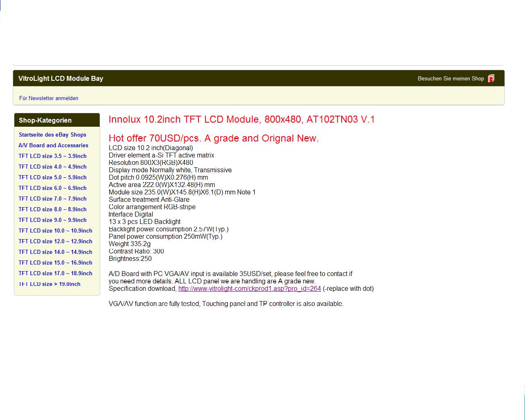Click the red shop door icon

coord(491,78)
